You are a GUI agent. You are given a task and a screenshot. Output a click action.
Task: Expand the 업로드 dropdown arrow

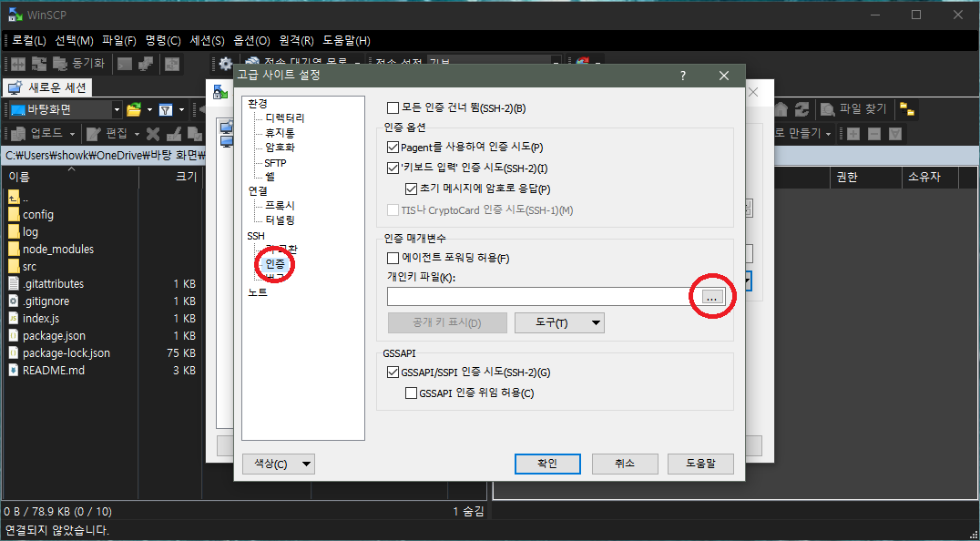tap(73, 134)
